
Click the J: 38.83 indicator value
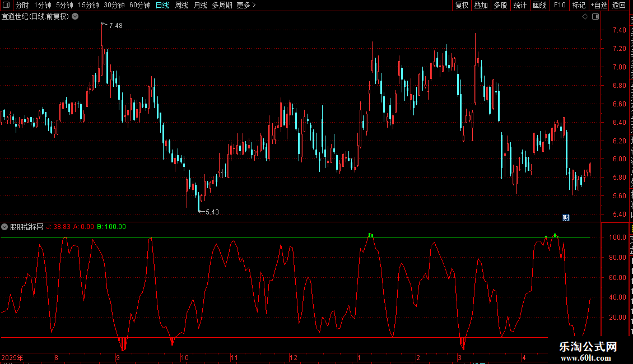(58, 227)
